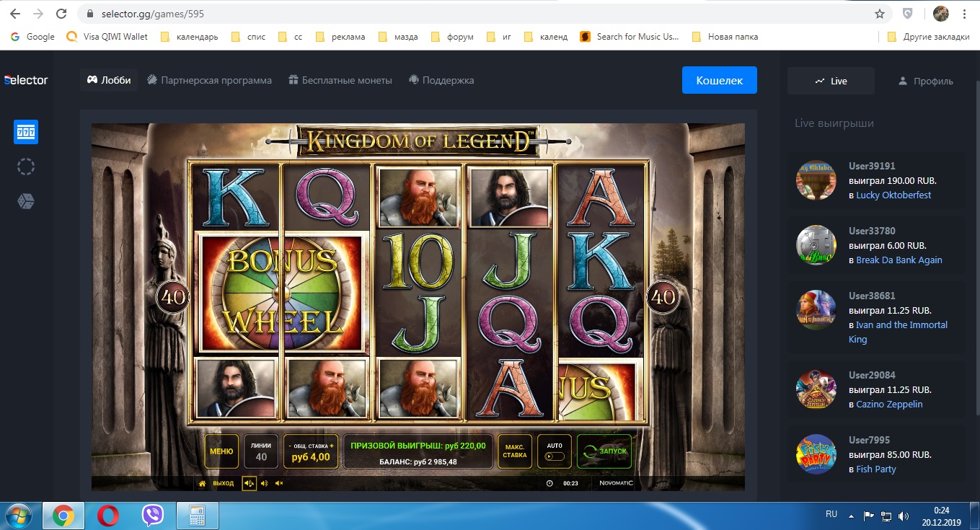This screenshot has width=980, height=530.
Task: Switch to Opera in the taskbar
Action: coord(108,516)
